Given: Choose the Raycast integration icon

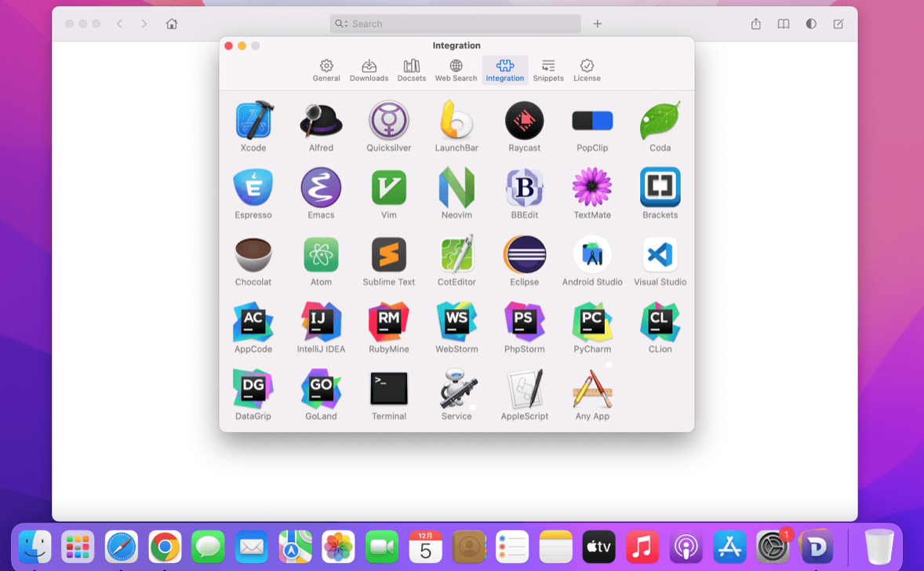Looking at the screenshot, I should coord(524,121).
